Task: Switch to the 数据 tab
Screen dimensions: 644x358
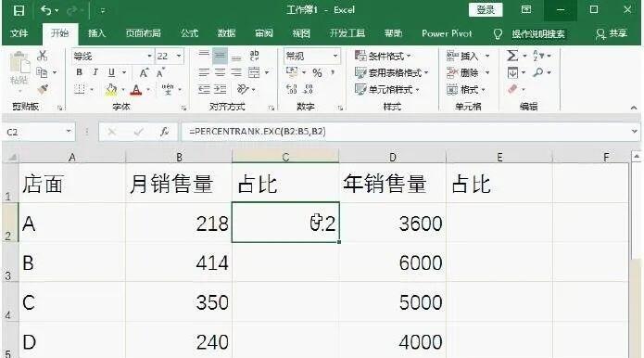Action: point(226,33)
